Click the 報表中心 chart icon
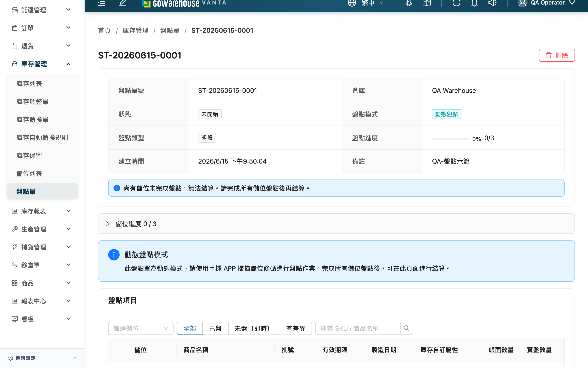Viewport: 588px width, 368px height. point(14,301)
